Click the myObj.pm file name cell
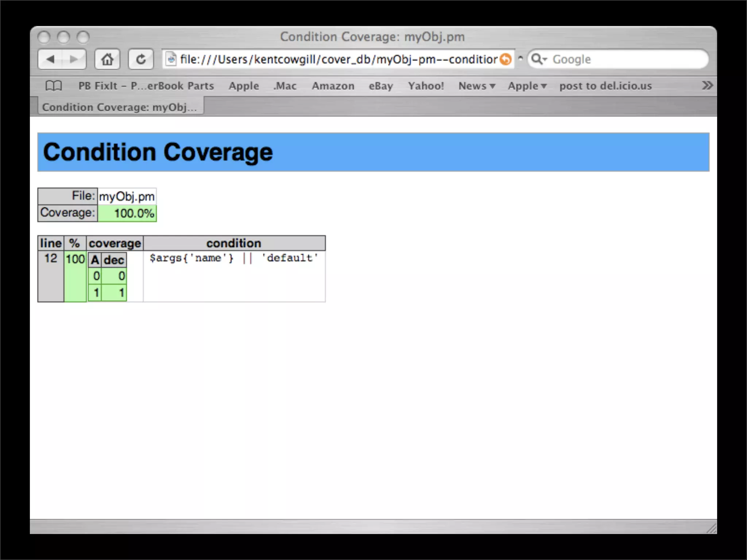This screenshot has height=560, width=747. click(127, 197)
